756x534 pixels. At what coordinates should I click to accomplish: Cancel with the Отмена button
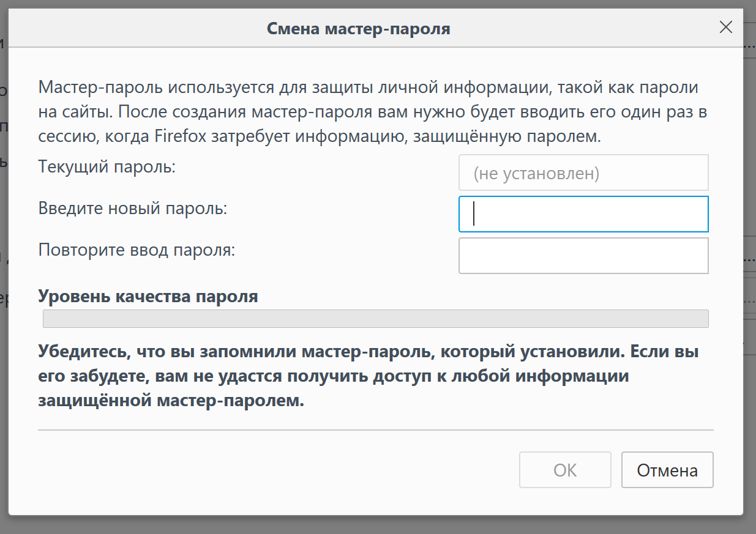(667, 470)
